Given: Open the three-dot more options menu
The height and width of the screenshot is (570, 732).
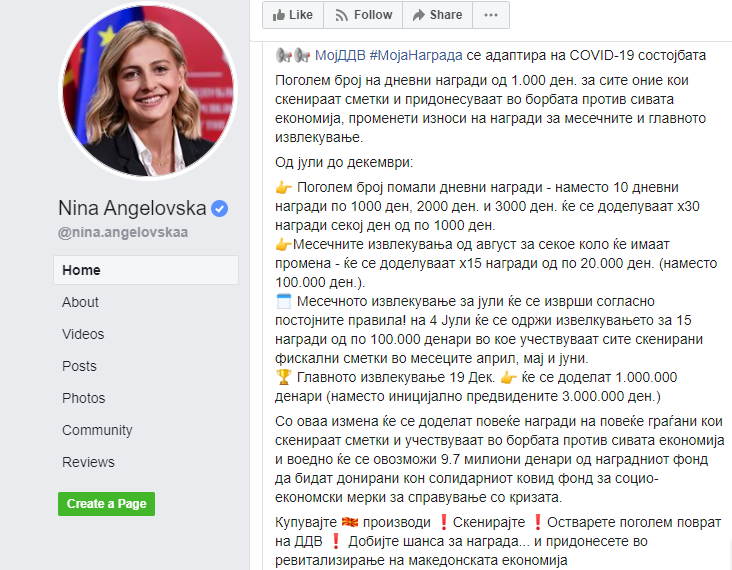Looking at the screenshot, I should (x=491, y=15).
